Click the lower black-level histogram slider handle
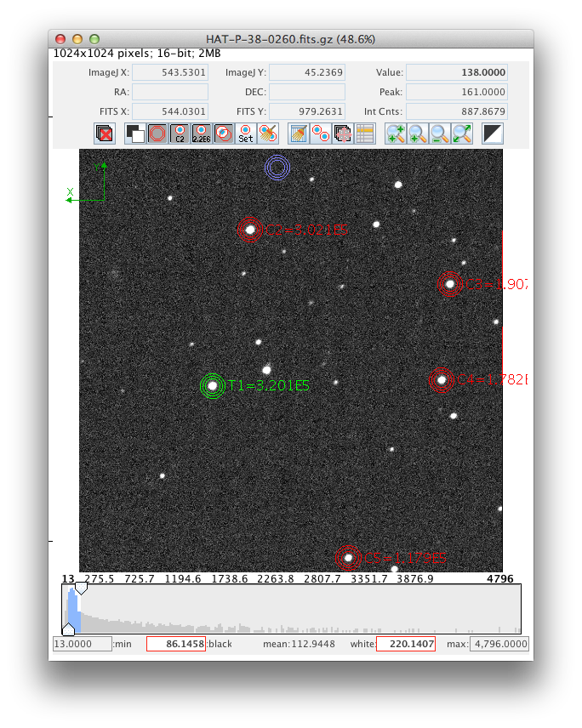The width and height of the screenshot is (582, 728). (68, 628)
